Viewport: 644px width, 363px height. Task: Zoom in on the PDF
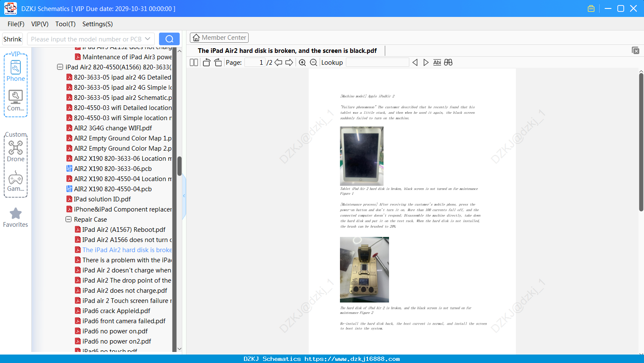(302, 63)
